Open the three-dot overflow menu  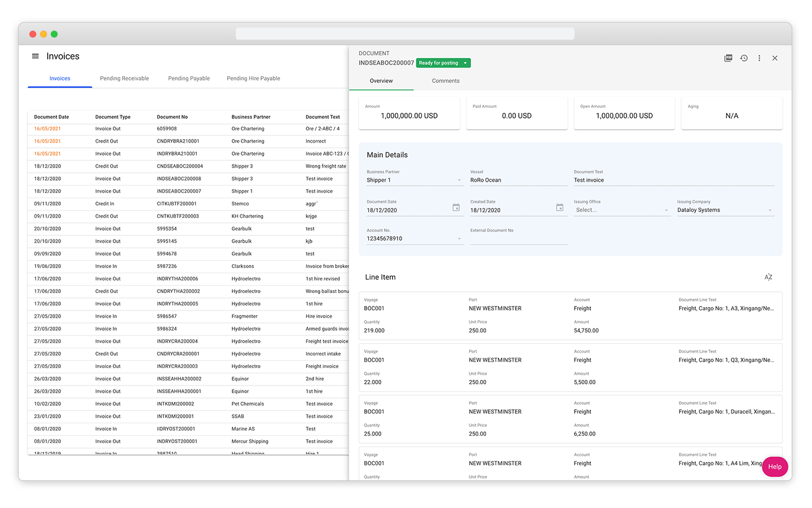pyautogui.click(x=760, y=58)
